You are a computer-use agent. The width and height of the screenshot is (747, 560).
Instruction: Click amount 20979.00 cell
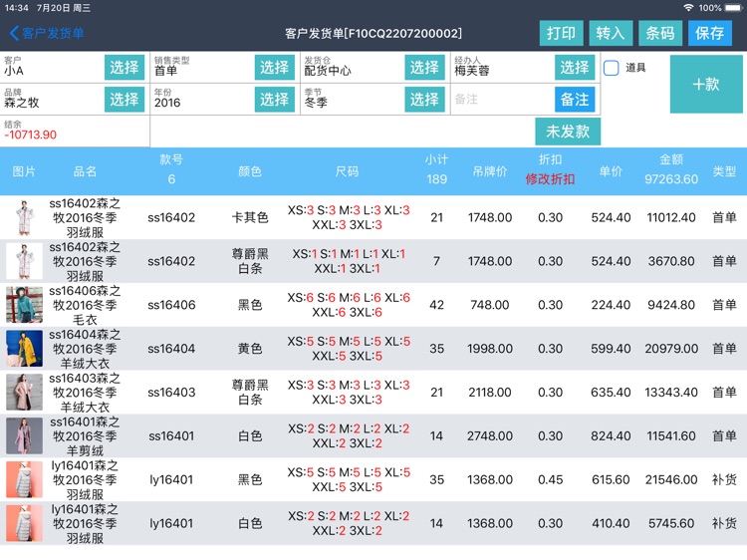click(x=671, y=349)
